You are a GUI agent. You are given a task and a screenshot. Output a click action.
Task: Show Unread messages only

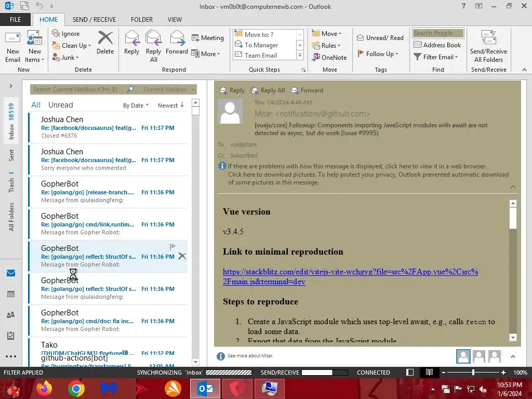coord(60,105)
